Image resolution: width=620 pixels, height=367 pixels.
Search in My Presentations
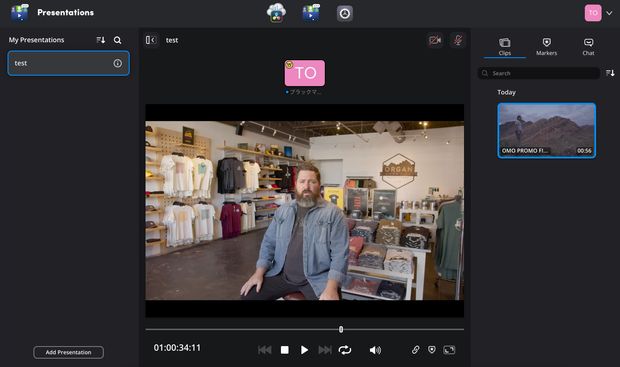[x=117, y=40]
